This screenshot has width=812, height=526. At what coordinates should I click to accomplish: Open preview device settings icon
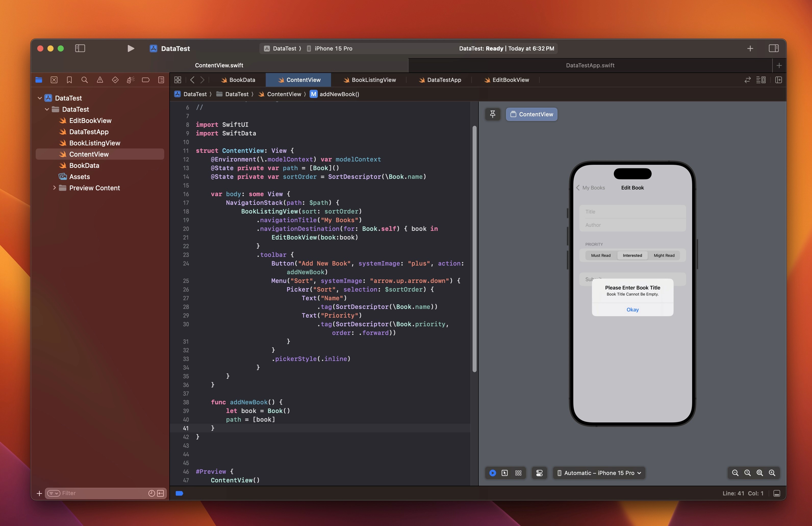coord(539,473)
